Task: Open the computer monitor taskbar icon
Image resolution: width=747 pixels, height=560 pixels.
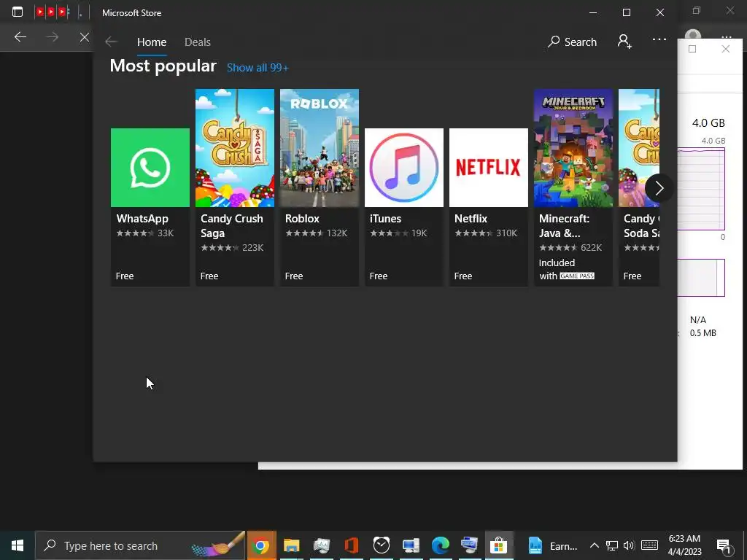Action: point(410,545)
